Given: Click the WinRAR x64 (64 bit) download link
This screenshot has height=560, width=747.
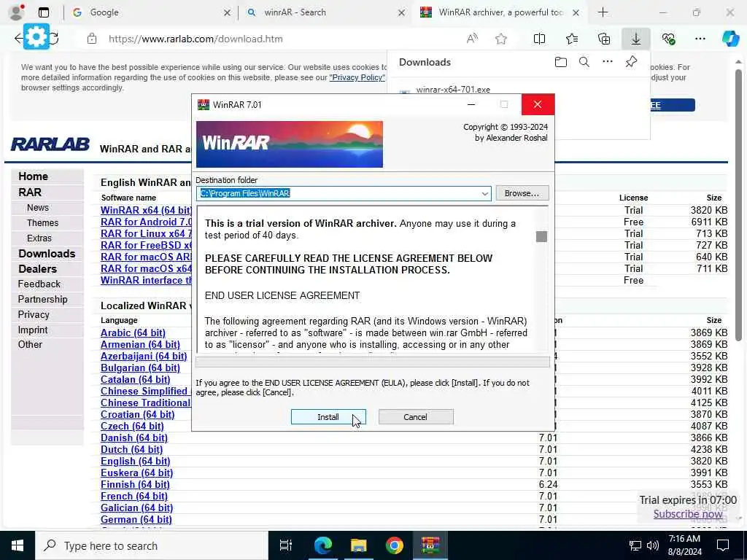Looking at the screenshot, I should (146, 210).
